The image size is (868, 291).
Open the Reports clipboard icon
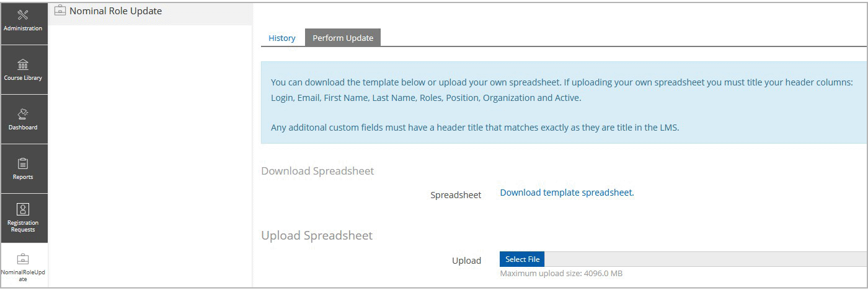click(x=23, y=163)
